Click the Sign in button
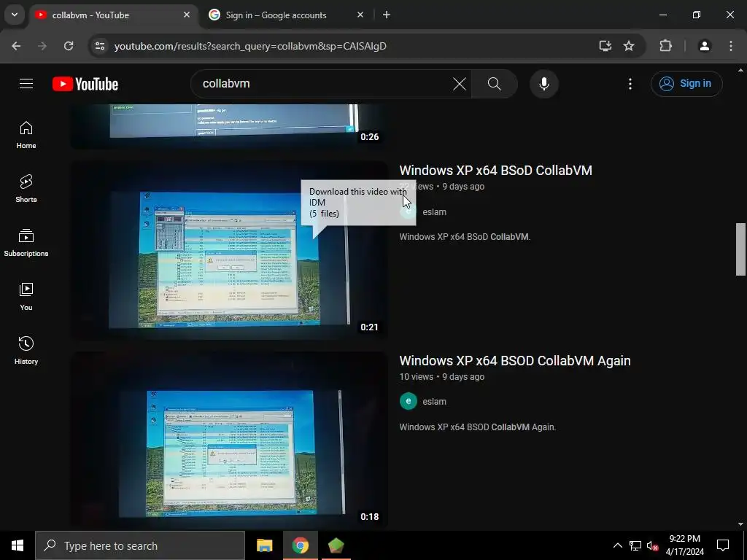 click(x=686, y=84)
